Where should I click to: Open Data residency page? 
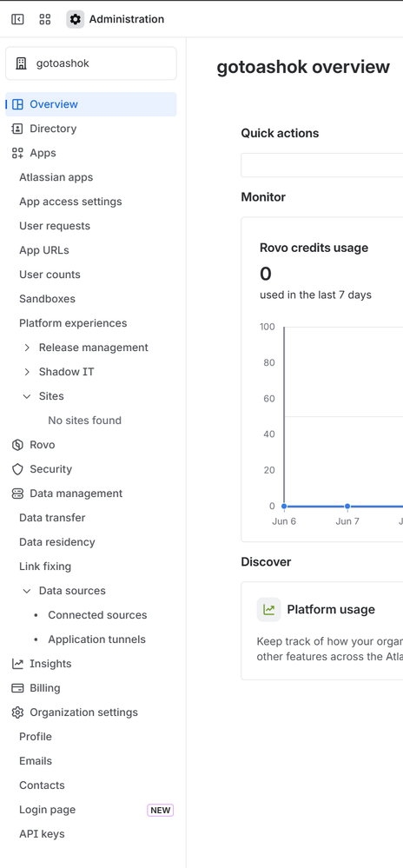(57, 542)
